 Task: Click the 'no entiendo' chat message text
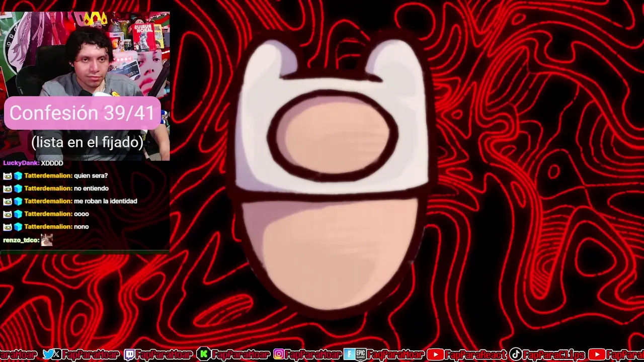point(91,189)
